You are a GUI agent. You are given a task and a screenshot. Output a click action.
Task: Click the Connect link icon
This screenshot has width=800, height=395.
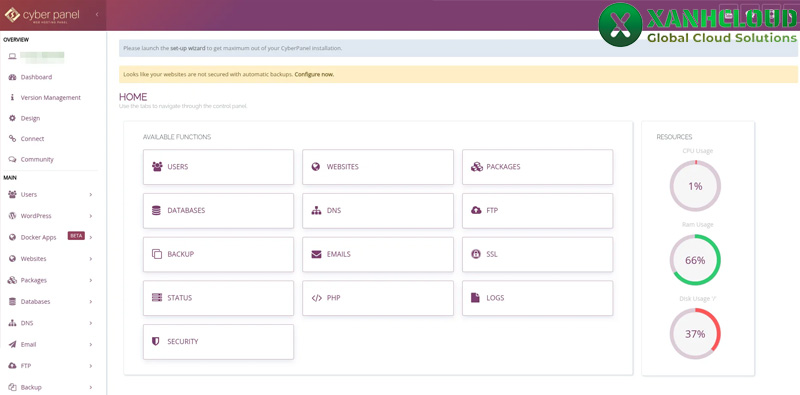tap(12, 139)
